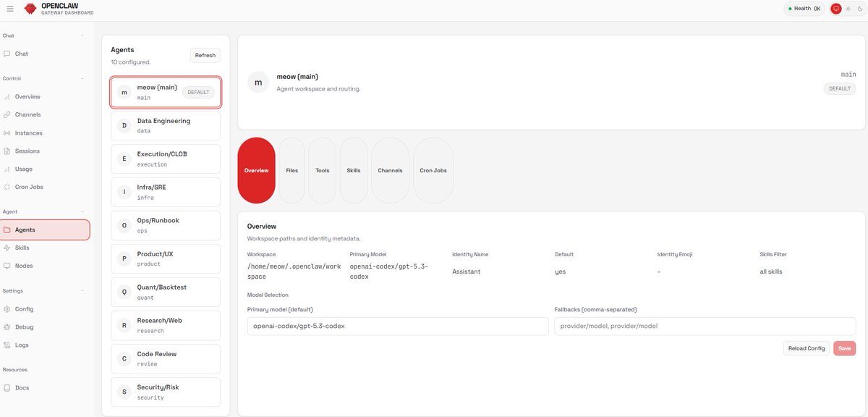Switch to the Skills tab
The image size is (868, 417).
(x=354, y=170)
